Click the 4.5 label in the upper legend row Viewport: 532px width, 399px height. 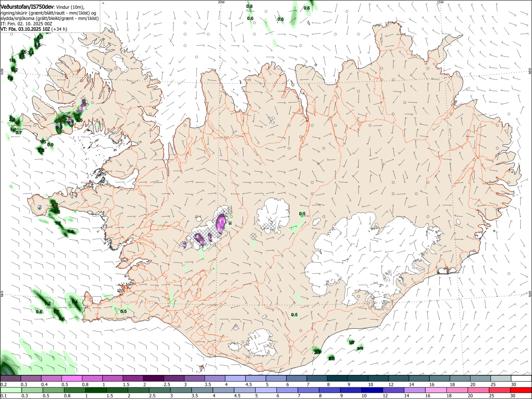coord(249,385)
